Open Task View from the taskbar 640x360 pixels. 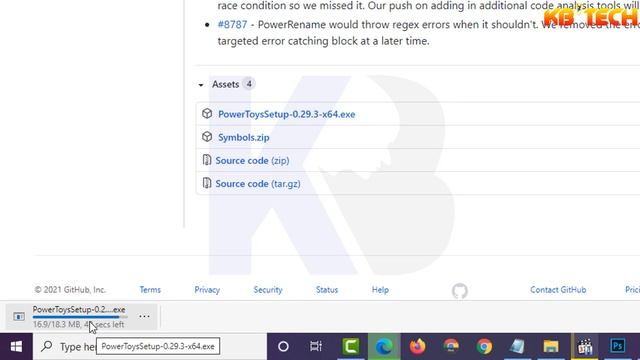[x=316, y=347]
